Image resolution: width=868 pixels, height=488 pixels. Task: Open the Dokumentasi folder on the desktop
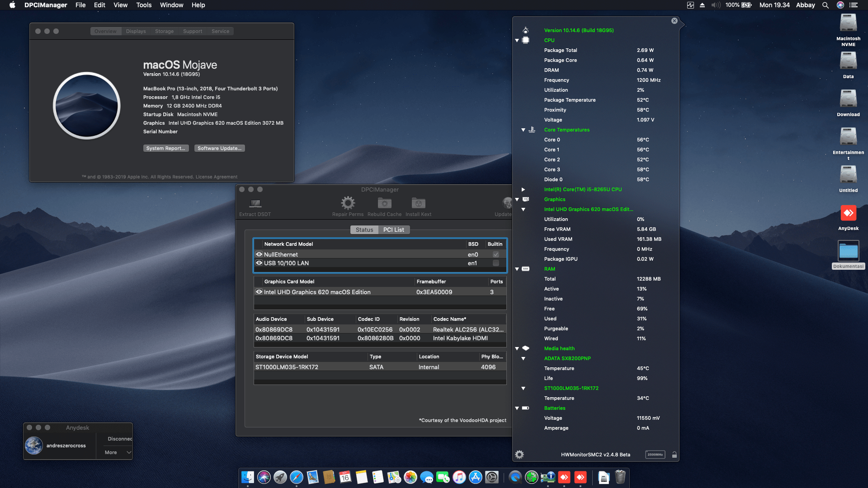tap(848, 252)
